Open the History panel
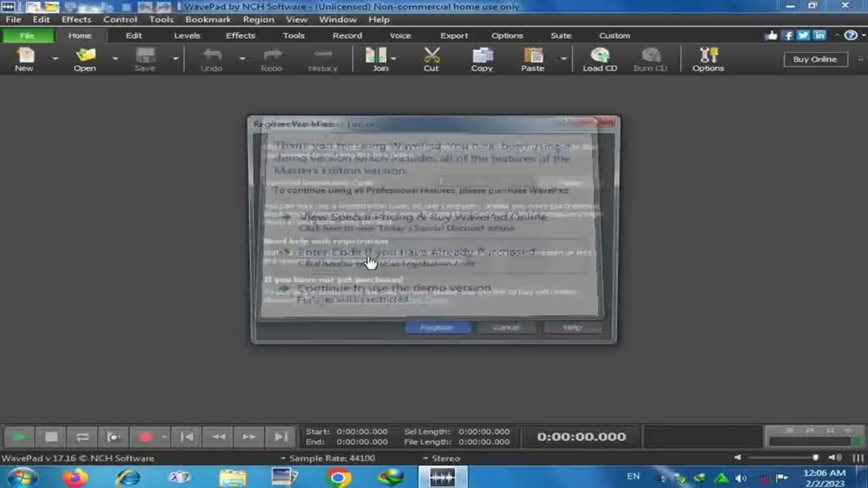 322,59
